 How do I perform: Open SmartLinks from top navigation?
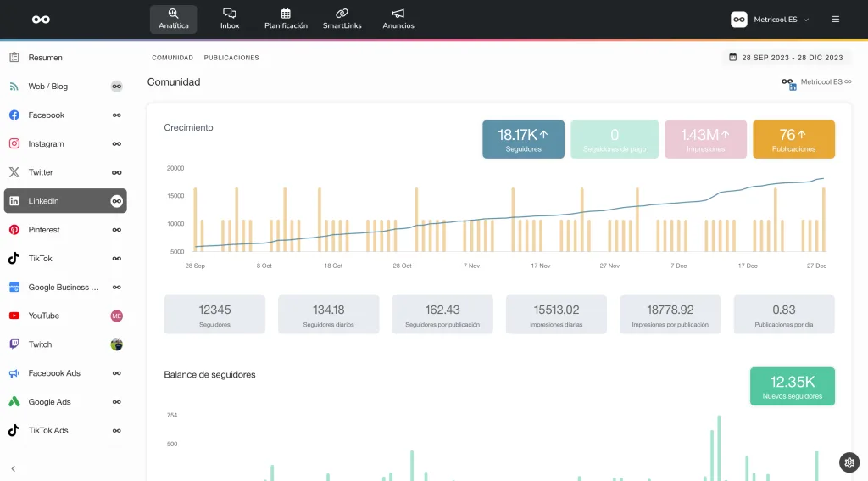click(x=342, y=14)
